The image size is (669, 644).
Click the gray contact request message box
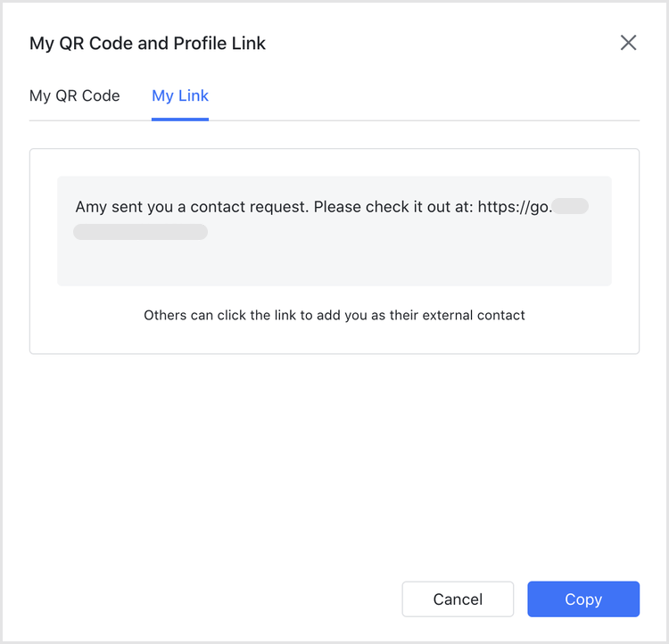(334, 263)
